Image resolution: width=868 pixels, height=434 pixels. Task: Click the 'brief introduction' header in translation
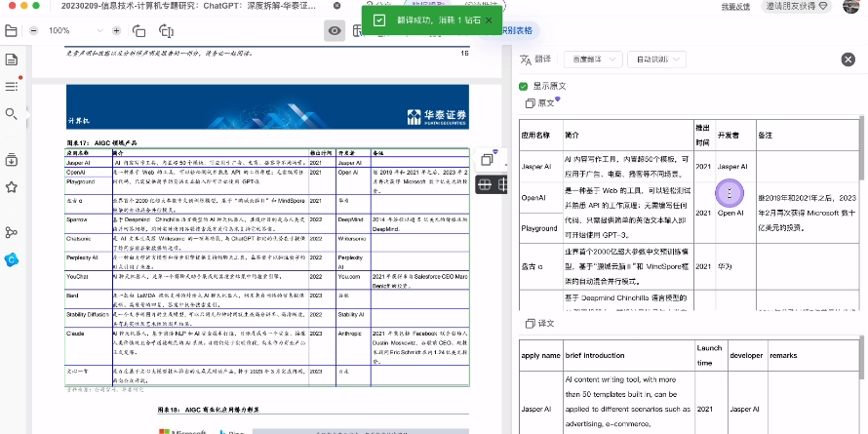coord(628,355)
